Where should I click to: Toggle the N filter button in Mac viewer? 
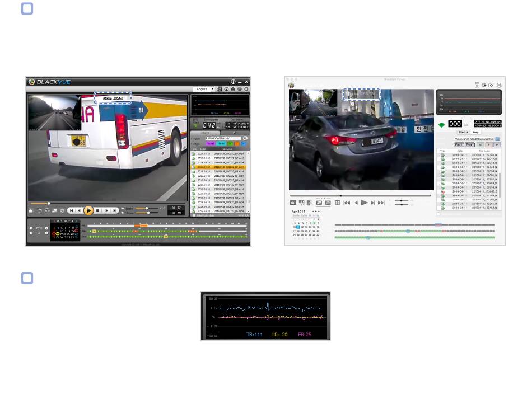coord(480,144)
